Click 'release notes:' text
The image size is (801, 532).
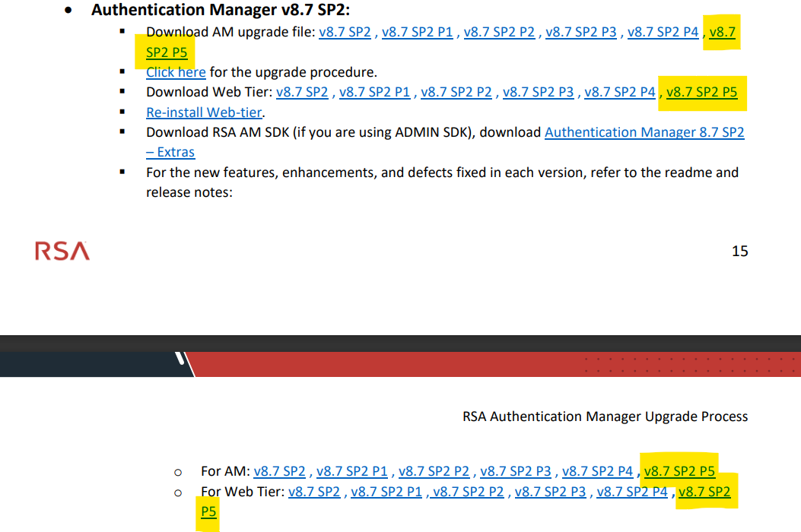click(x=189, y=192)
